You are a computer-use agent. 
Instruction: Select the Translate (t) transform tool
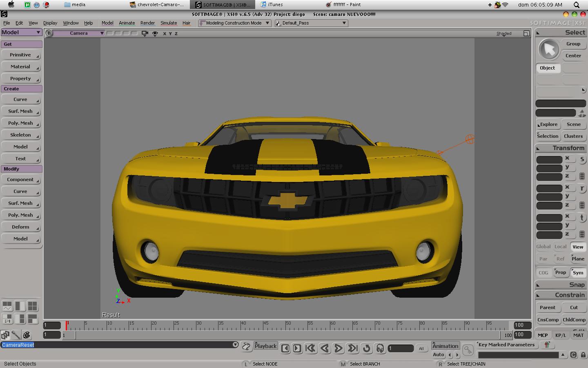click(582, 218)
